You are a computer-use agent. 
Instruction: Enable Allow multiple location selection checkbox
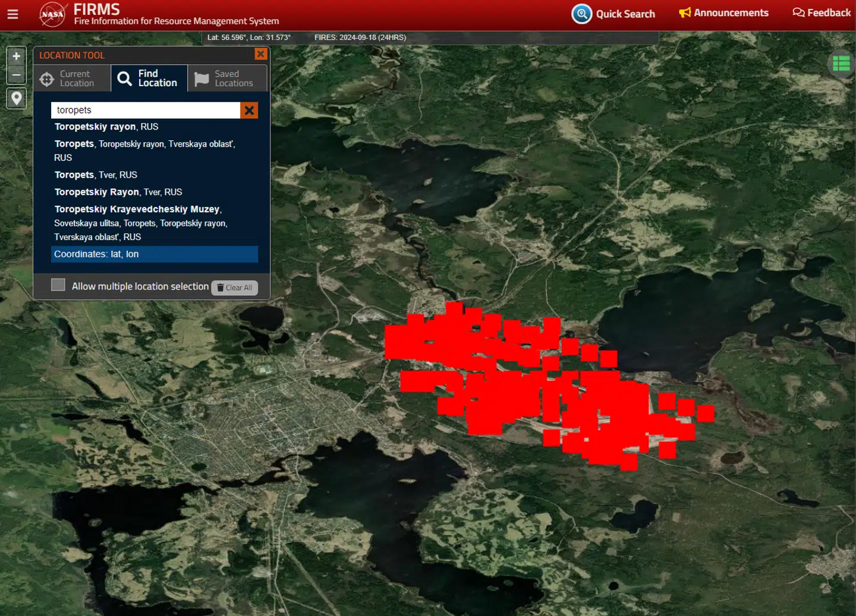58,285
